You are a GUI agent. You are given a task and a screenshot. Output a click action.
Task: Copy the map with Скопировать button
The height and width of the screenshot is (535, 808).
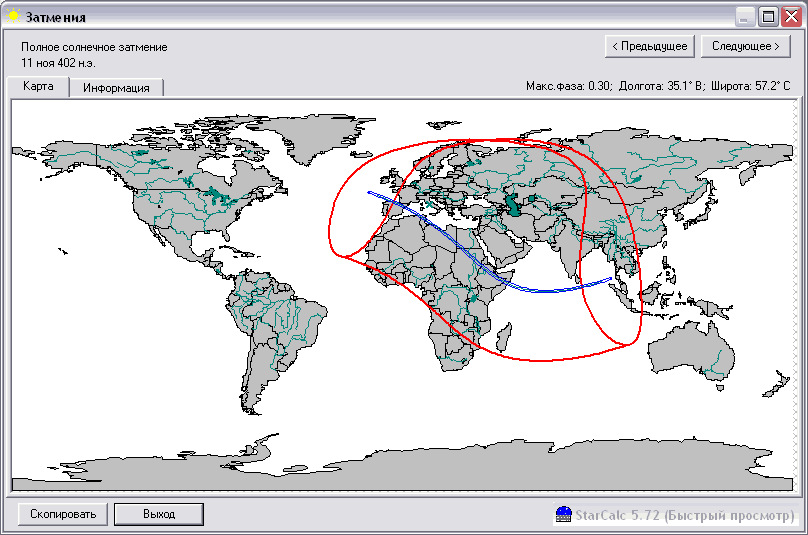pyautogui.click(x=63, y=514)
